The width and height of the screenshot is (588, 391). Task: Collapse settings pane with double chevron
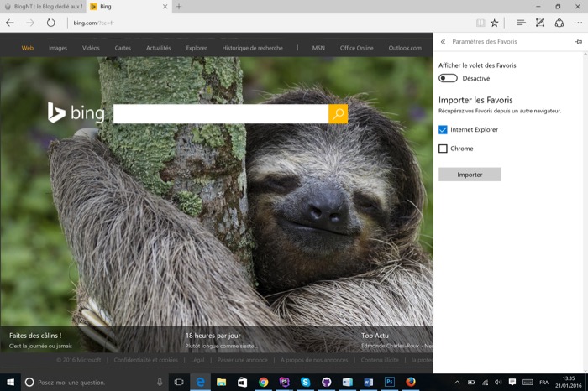click(x=443, y=41)
